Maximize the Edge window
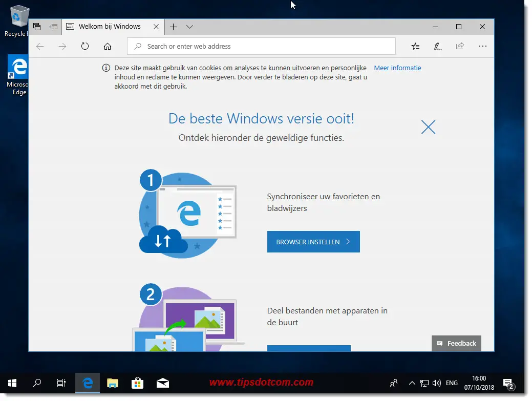The image size is (532, 401). tap(459, 27)
